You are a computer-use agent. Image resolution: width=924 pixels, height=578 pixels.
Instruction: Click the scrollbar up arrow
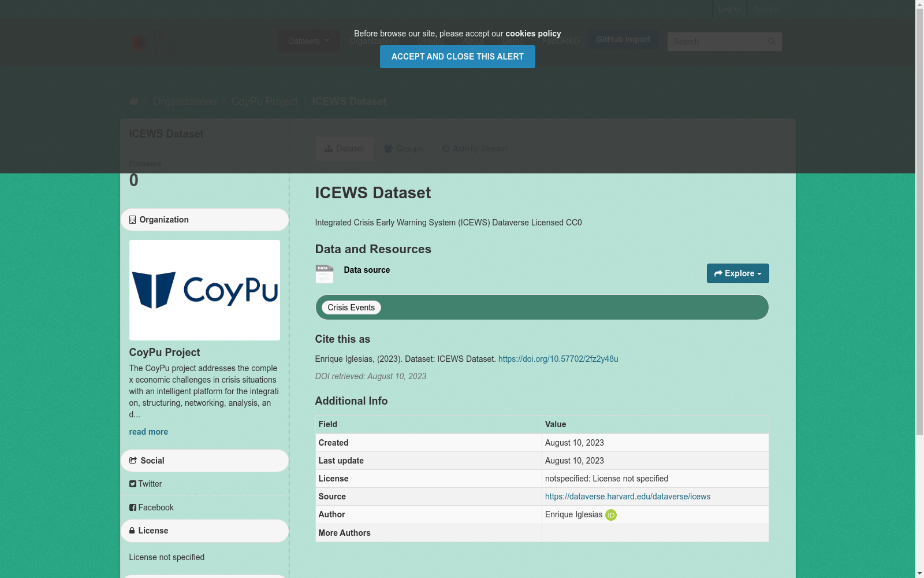tap(919, 5)
